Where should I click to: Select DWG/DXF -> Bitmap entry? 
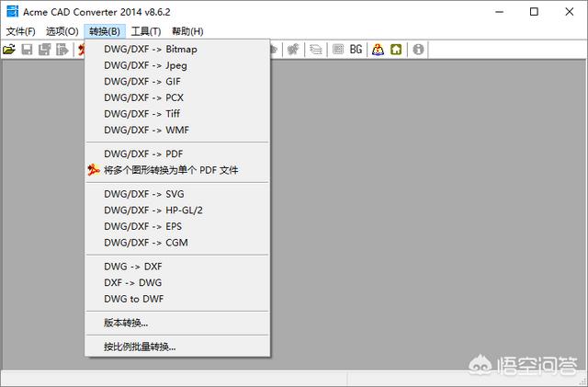coord(151,49)
